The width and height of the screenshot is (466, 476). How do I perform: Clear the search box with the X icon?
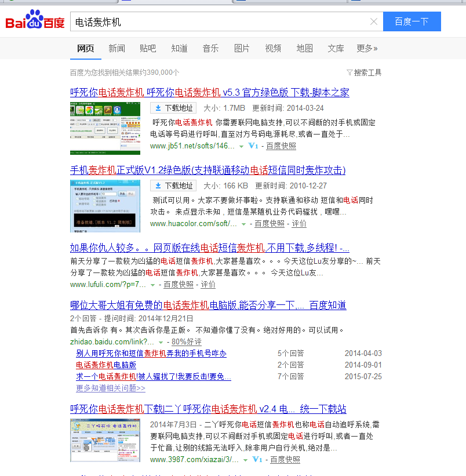coord(374,21)
